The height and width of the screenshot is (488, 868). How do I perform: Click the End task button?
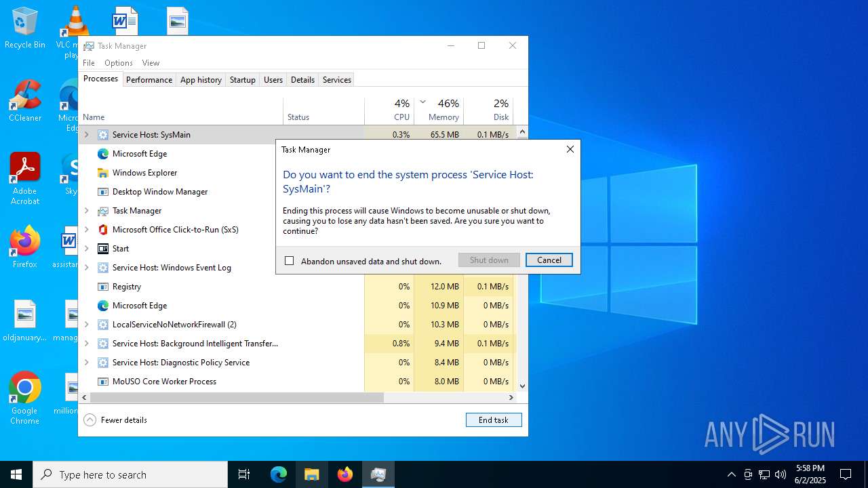[x=494, y=420]
